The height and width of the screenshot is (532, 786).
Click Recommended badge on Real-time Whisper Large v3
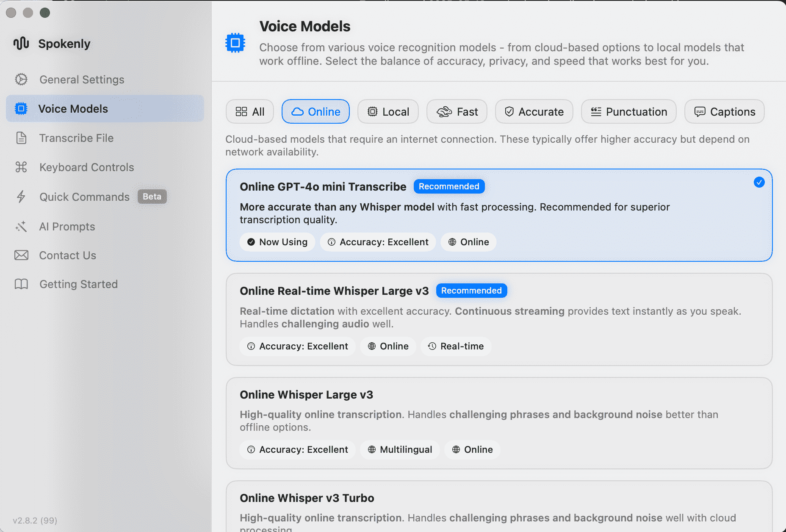(471, 291)
